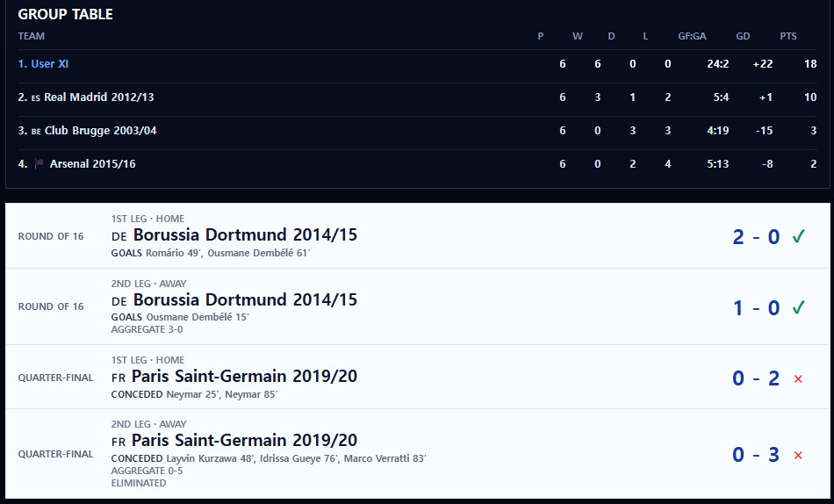834x504 pixels.
Task: Click the FR badge on the PSG first leg
Action: pos(119,378)
